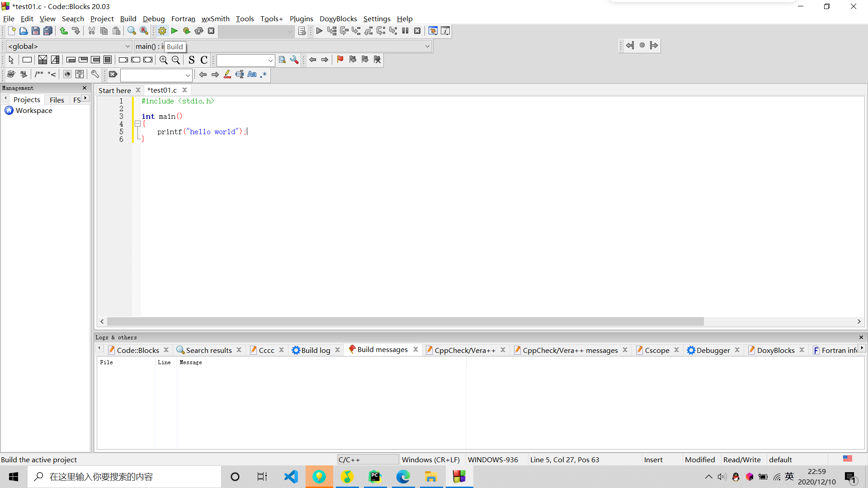Open the Search results log tab
868x488 pixels.
[209, 350]
